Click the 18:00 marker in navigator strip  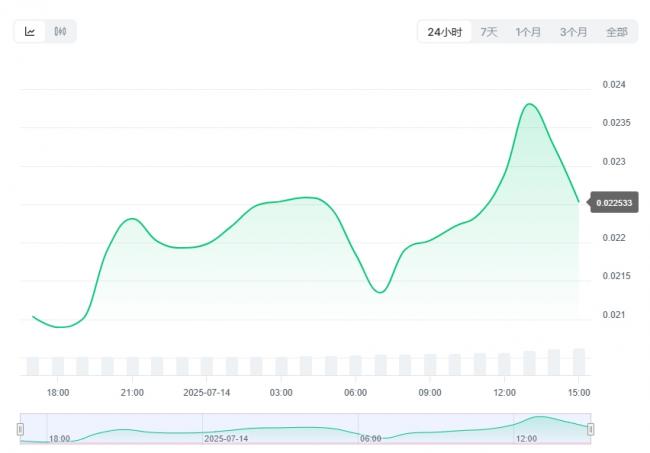pyautogui.click(x=60, y=438)
